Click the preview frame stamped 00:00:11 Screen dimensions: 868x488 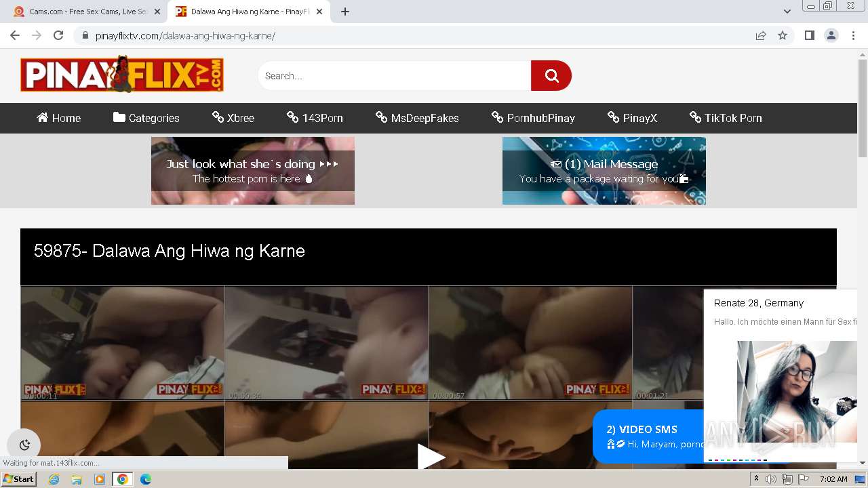pyautogui.click(x=123, y=343)
